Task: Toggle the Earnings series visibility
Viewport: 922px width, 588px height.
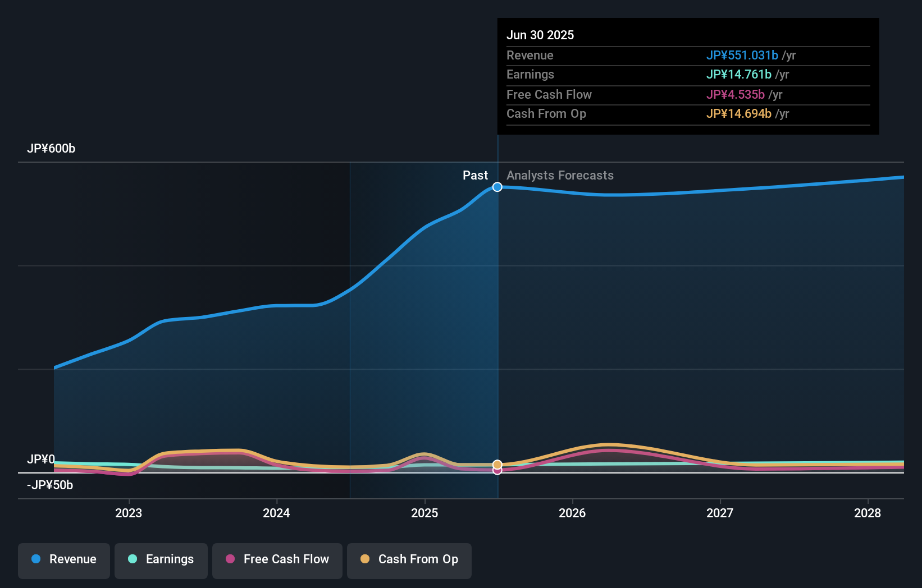Action: point(161,560)
